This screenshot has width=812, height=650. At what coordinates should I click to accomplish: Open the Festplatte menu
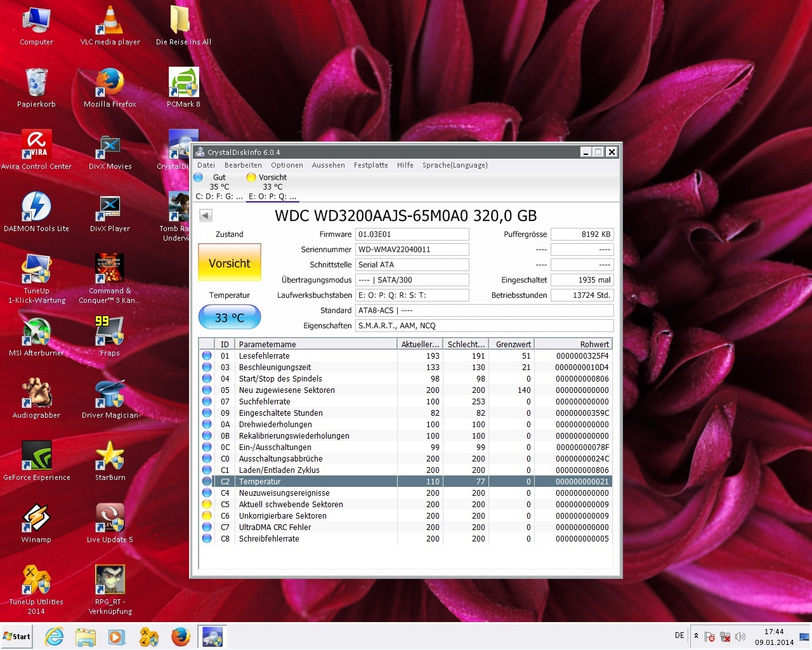coord(371,165)
